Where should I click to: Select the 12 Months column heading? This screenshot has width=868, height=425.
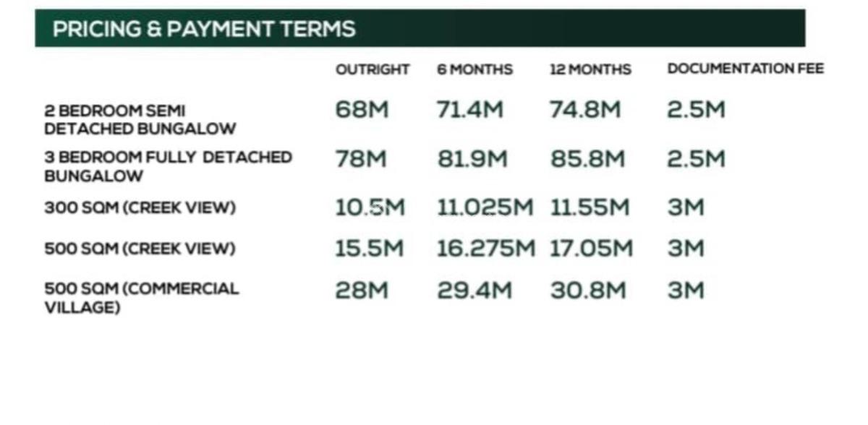point(590,70)
